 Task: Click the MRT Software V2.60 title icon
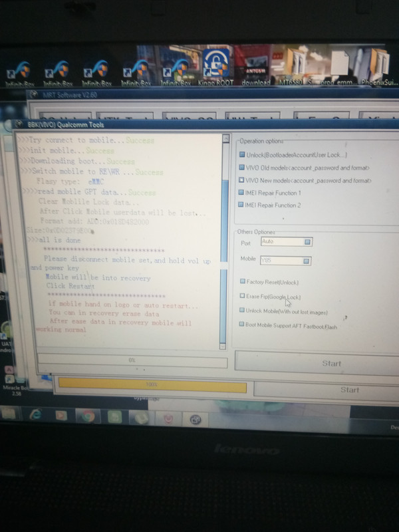[35, 94]
